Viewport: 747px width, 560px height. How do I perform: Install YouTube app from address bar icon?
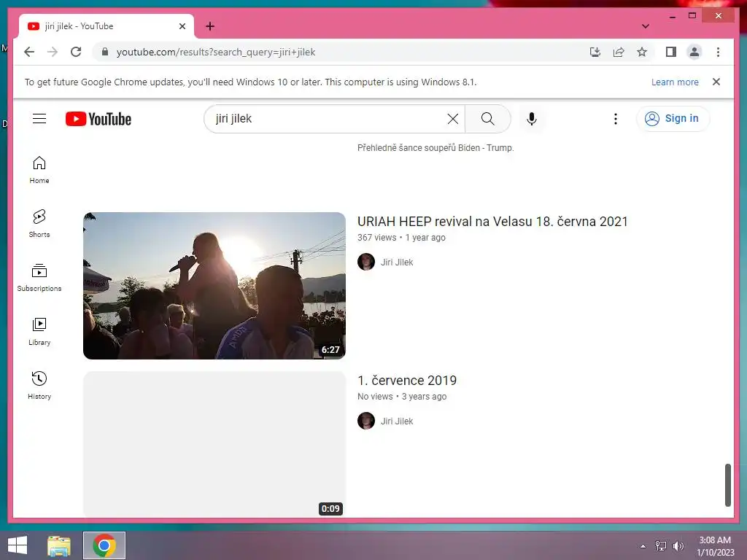point(595,52)
